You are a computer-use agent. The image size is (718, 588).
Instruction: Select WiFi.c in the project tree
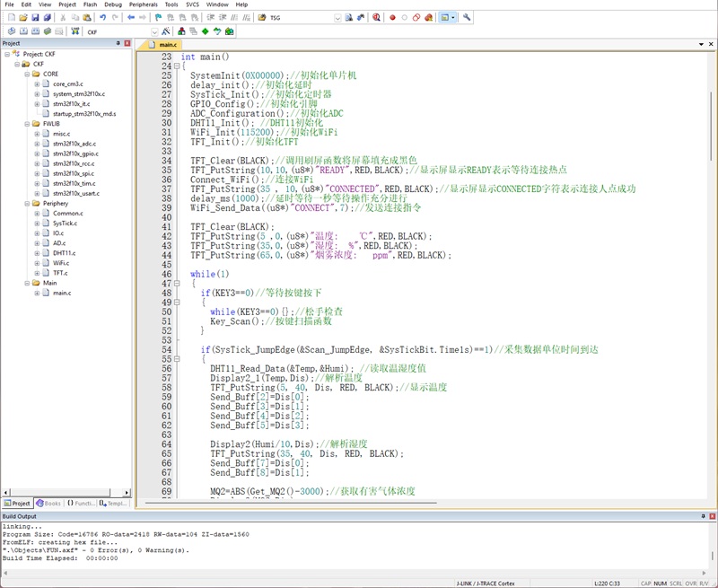tap(61, 263)
